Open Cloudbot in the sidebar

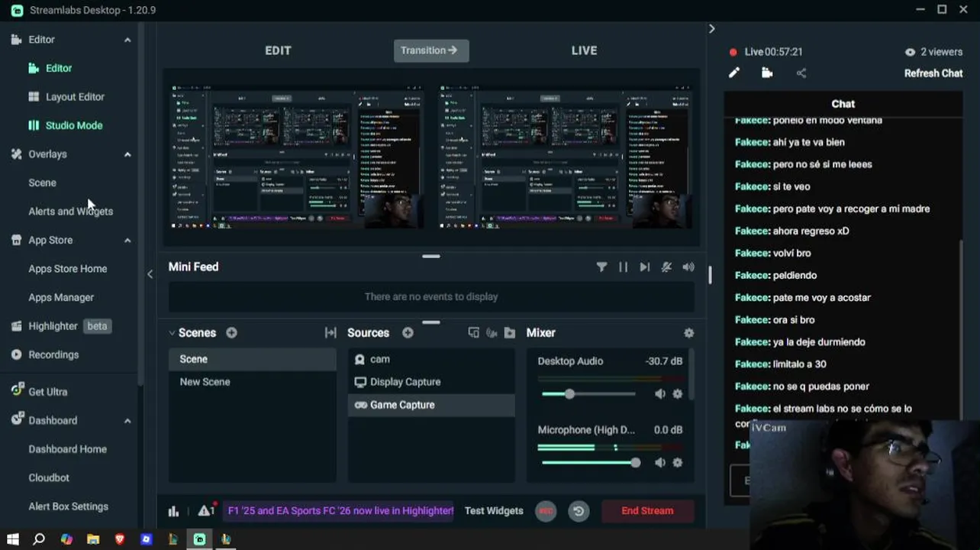point(49,478)
